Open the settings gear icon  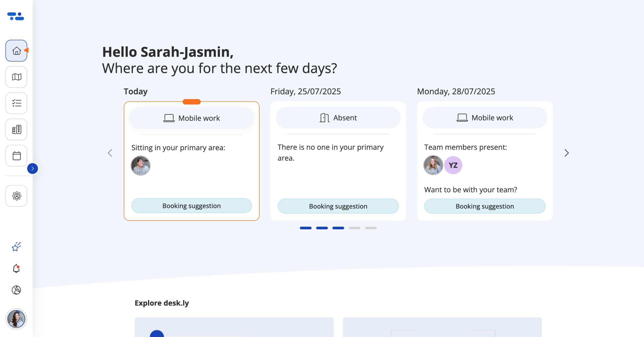[16, 196]
